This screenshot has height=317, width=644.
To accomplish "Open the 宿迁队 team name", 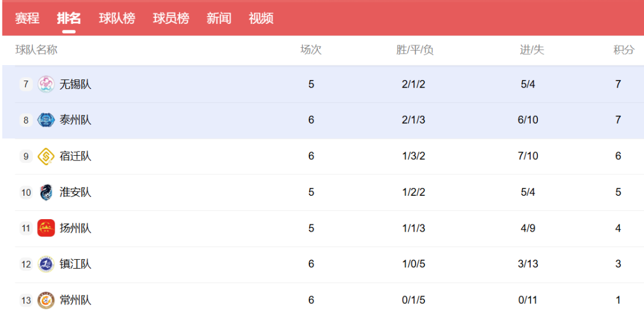I will (x=76, y=156).
